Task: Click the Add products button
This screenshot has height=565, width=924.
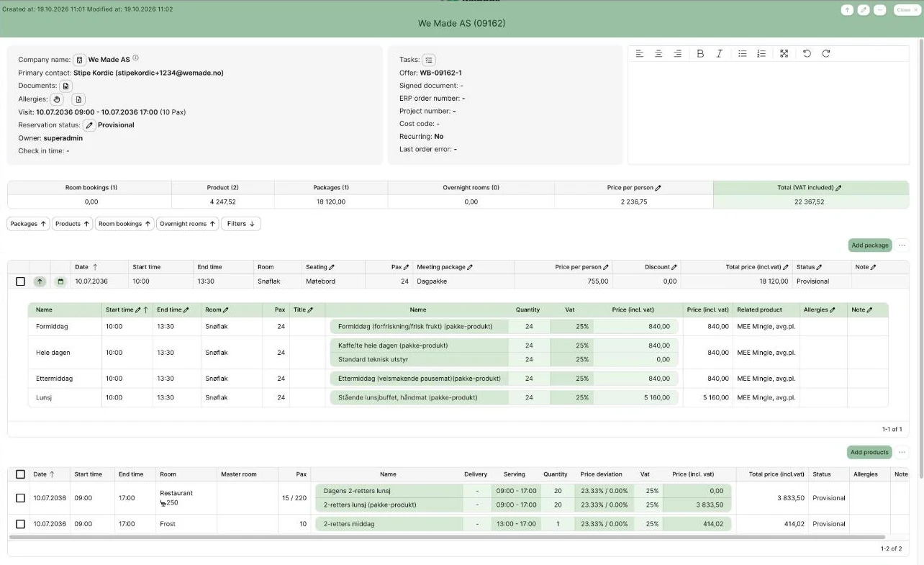Action: click(x=869, y=453)
